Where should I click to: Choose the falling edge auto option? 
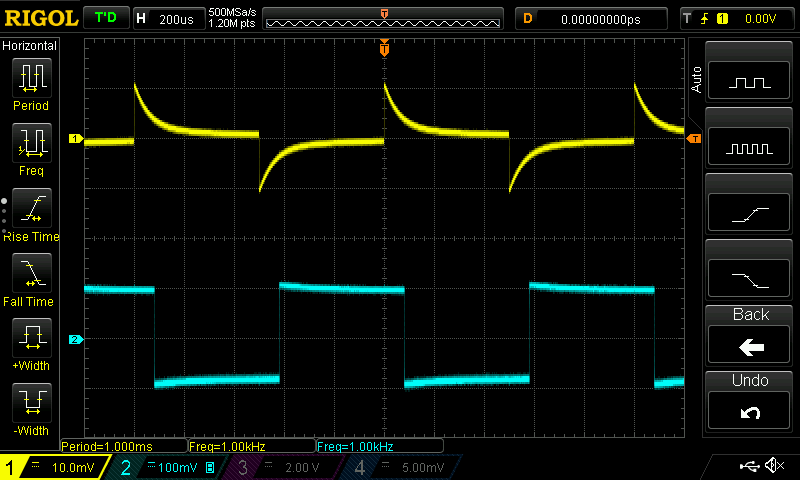749,279
